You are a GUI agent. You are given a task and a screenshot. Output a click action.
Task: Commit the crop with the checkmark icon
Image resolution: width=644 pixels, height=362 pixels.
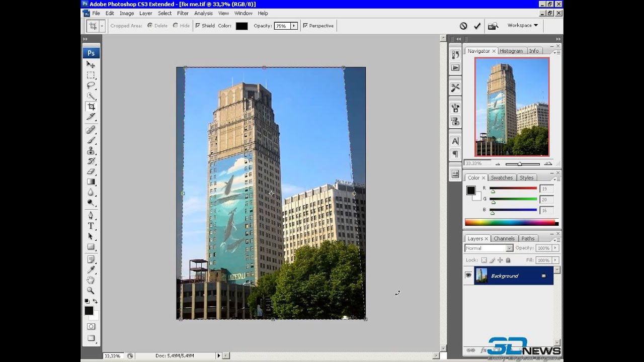click(x=477, y=26)
